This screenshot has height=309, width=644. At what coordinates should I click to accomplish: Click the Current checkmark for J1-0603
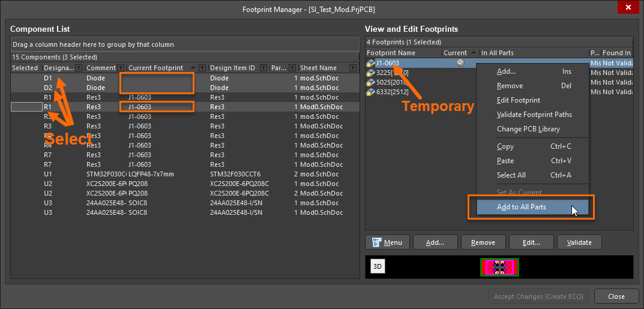pos(460,63)
